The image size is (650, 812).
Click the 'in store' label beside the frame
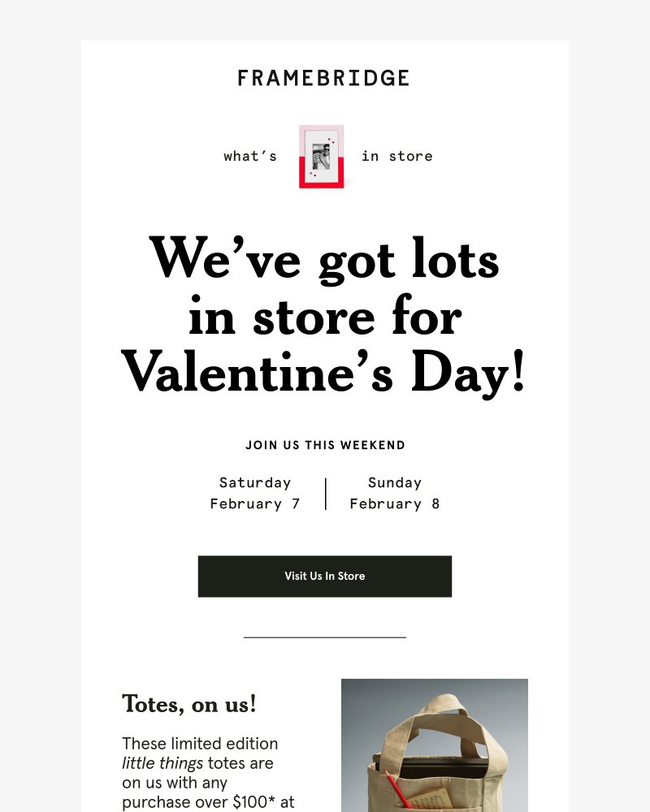[x=397, y=156]
